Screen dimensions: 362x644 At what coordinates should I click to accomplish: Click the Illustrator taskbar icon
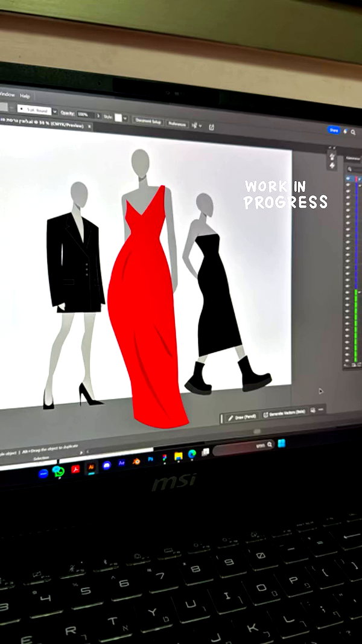pyautogui.click(x=91, y=467)
